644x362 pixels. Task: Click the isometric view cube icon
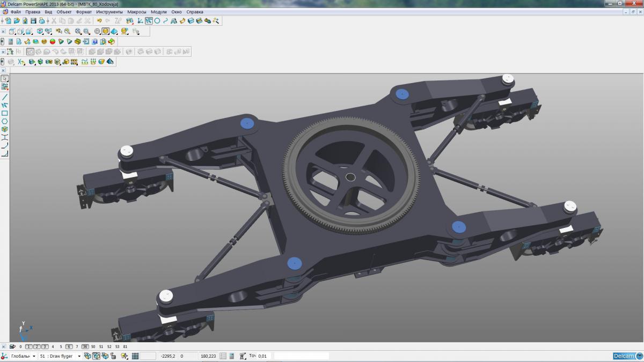[x=40, y=31]
